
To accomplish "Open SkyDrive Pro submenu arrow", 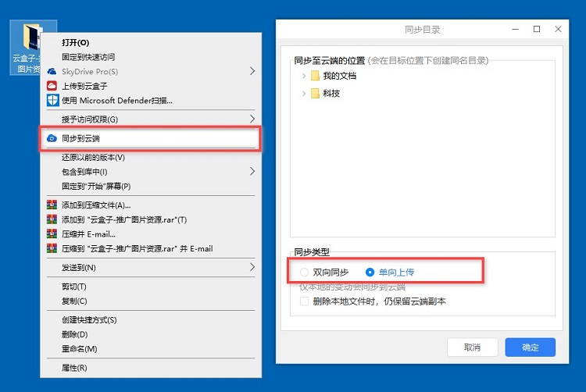I will pos(252,71).
